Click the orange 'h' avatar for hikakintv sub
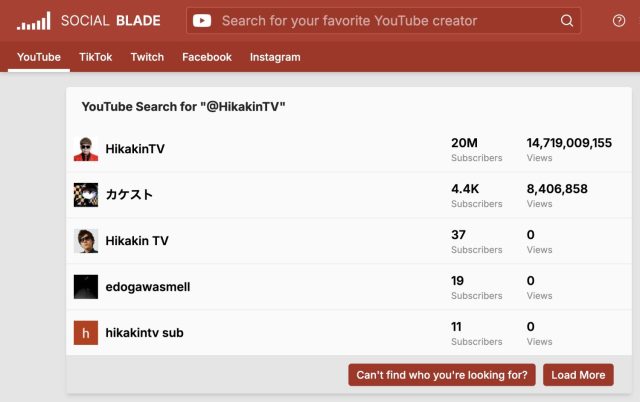The width and height of the screenshot is (640, 402). [x=86, y=333]
